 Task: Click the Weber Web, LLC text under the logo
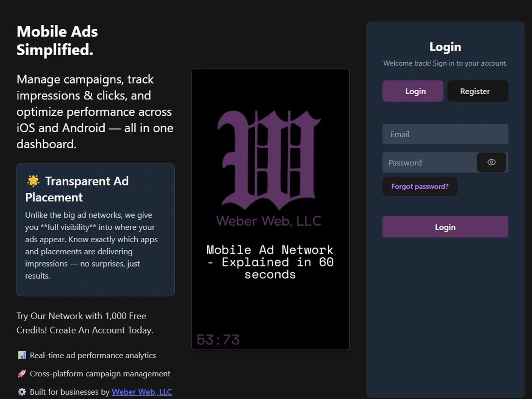click(270, 221)
